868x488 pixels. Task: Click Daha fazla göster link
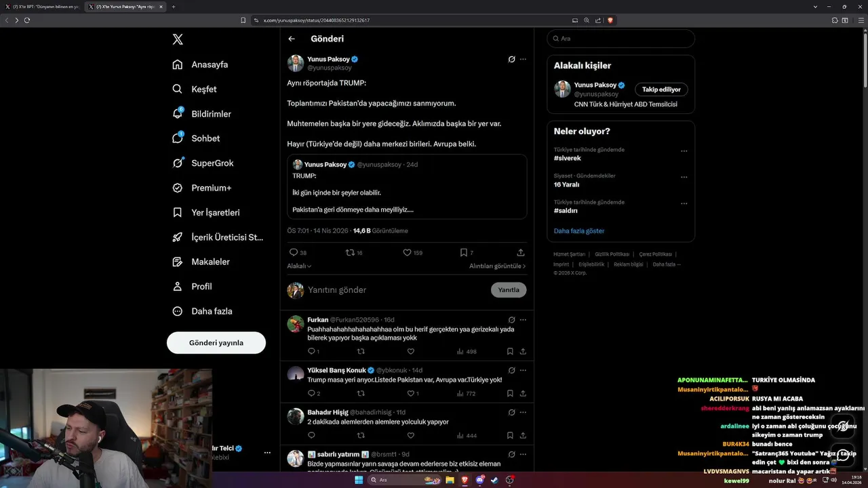click(579, 231)
